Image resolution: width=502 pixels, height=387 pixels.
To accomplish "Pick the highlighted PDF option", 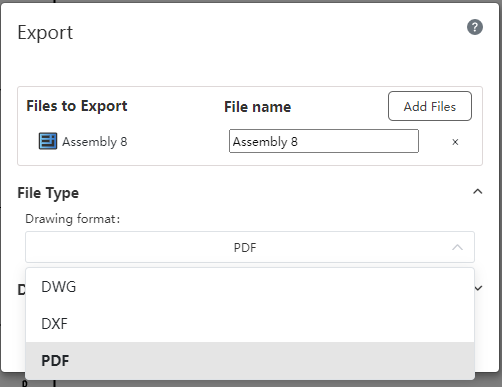I will point(250,360).
